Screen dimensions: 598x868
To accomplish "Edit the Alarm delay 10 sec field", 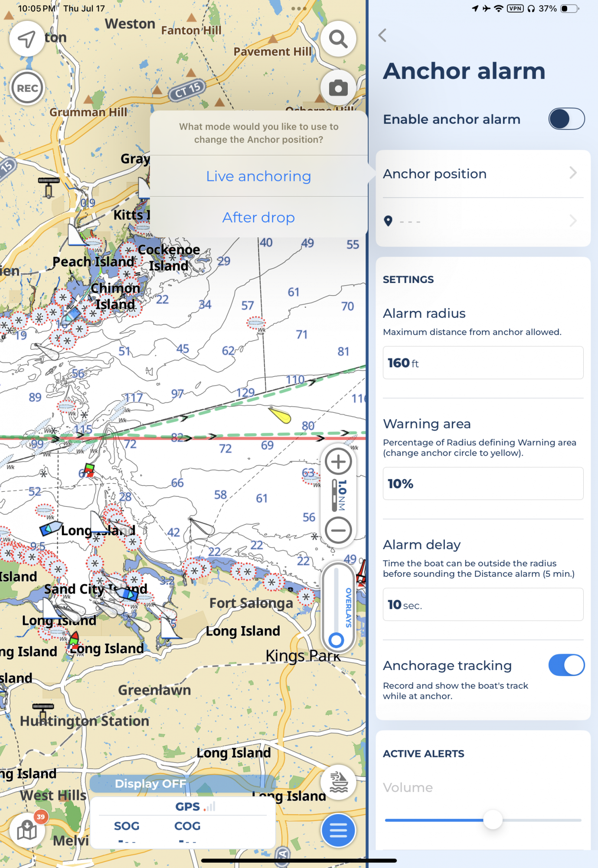I will click(x=483, y=605).
